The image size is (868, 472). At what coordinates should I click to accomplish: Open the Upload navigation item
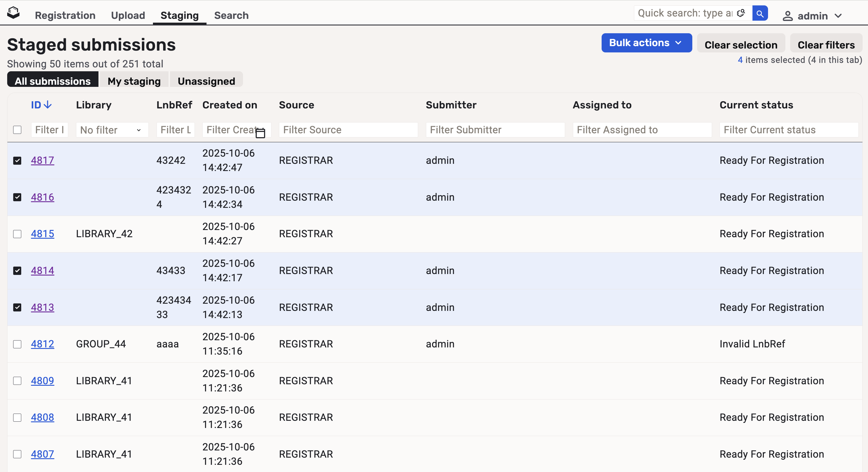click(x=128, y=16)
